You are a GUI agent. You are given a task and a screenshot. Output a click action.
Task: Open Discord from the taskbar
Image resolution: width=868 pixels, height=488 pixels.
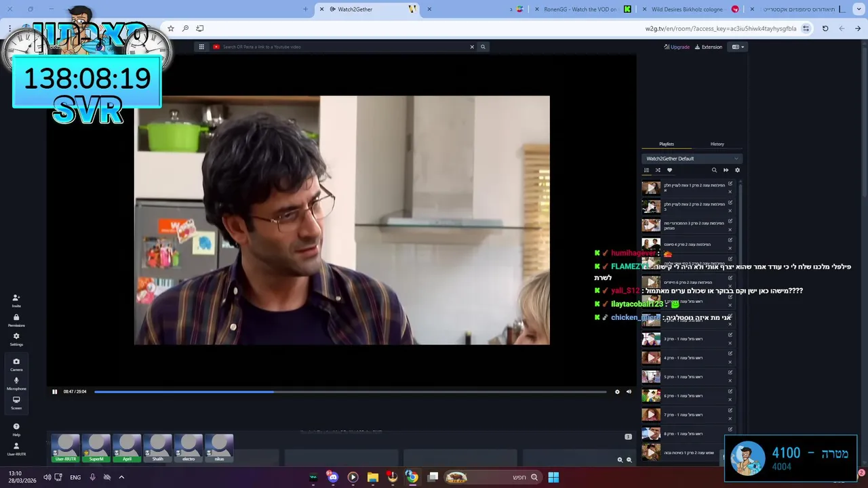tap(332, 477)
